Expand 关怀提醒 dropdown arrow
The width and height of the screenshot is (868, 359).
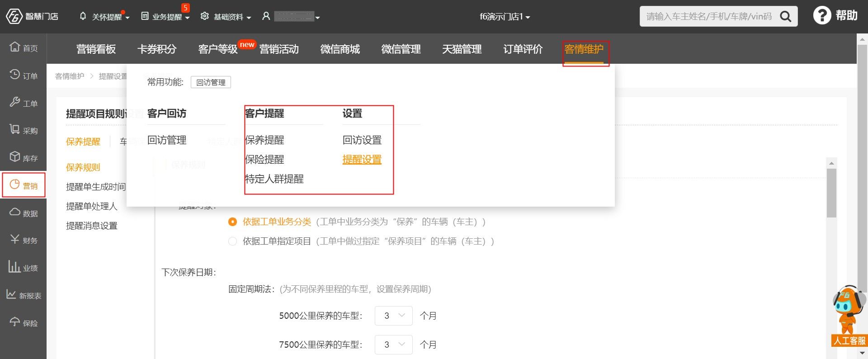[x=127, y=18]
